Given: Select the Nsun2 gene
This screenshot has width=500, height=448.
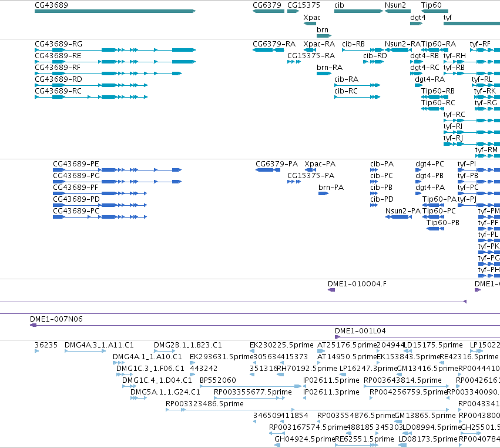Looking at the screenshot, I should [x=398, y=11].
